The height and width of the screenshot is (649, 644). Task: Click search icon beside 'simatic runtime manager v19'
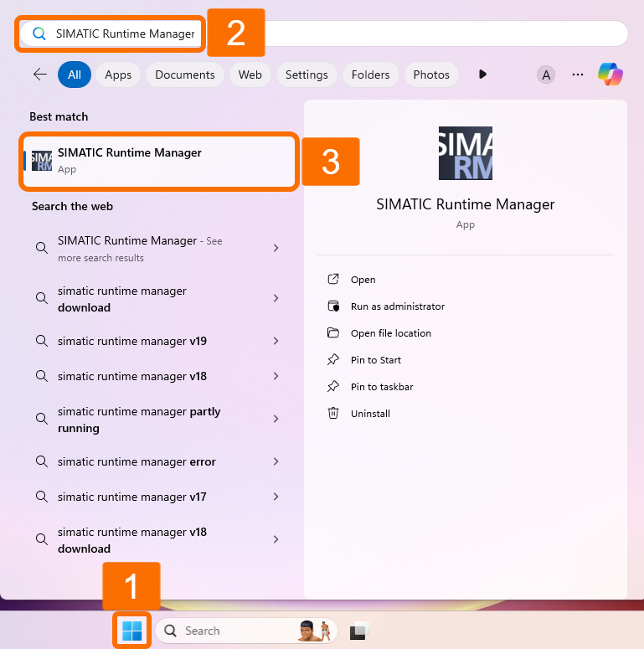click(41, 341)
